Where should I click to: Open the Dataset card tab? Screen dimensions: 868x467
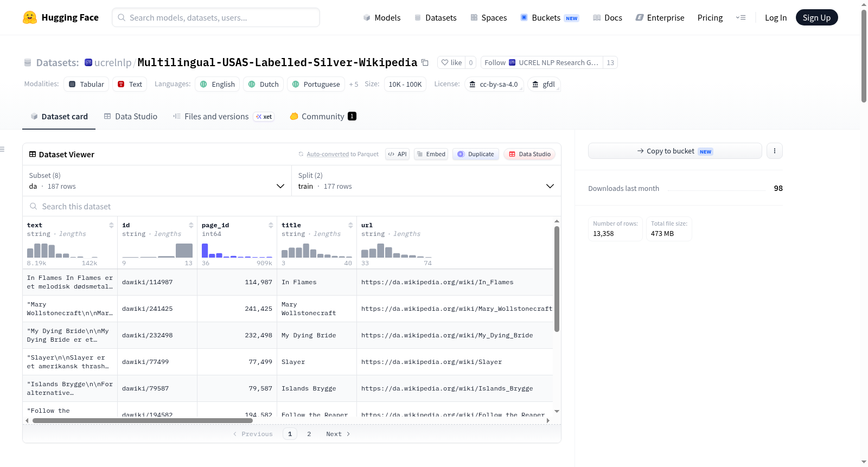59,117
